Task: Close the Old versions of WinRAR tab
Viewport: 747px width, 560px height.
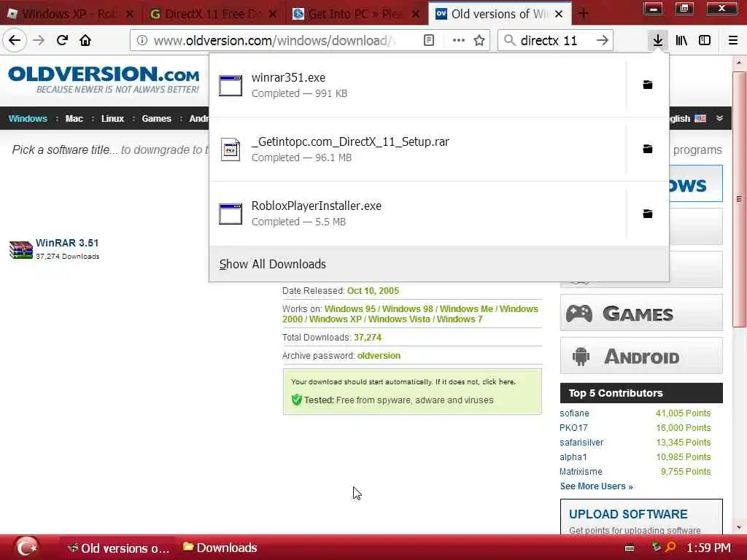Action: (559, 14)
